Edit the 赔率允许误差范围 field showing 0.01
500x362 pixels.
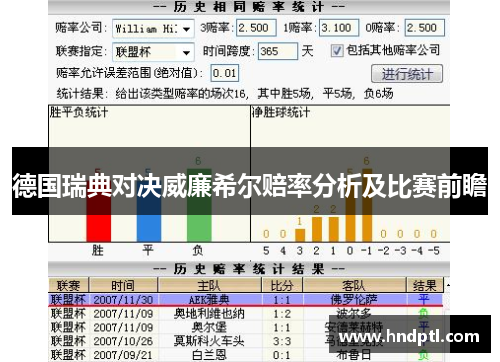click(225, 73)
